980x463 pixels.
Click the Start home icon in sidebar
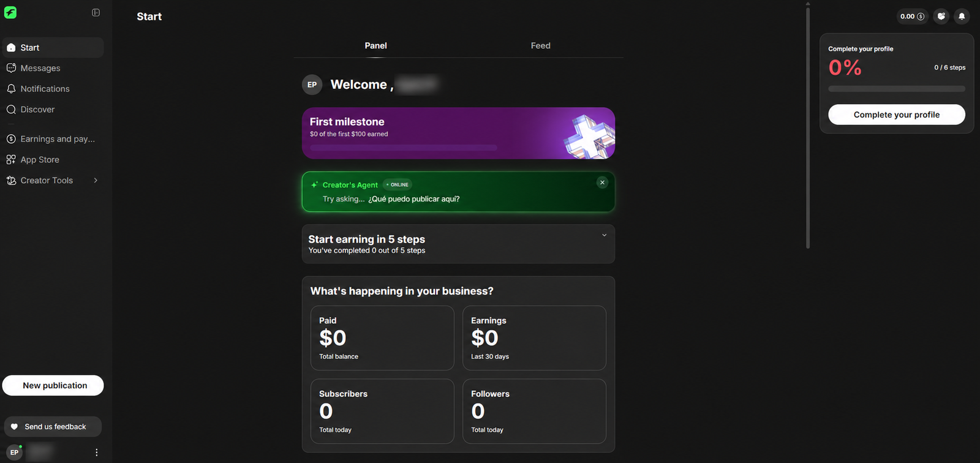11,48
